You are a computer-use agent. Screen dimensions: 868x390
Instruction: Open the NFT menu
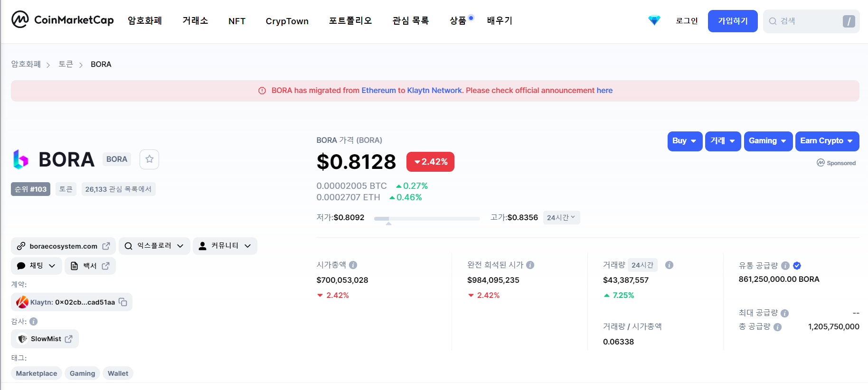[x=237, y=21]
